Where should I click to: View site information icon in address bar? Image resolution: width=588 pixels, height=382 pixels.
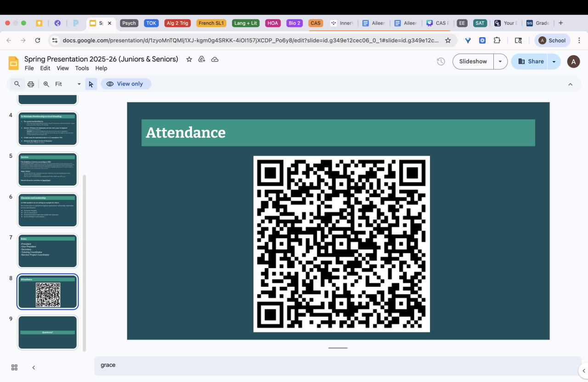(x=55, y=40)
